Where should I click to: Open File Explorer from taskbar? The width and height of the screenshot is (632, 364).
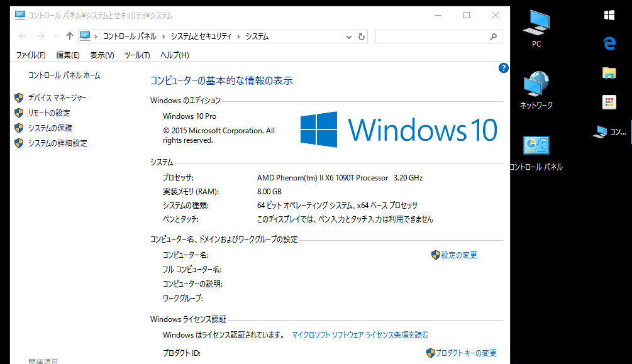click(609, 73)
